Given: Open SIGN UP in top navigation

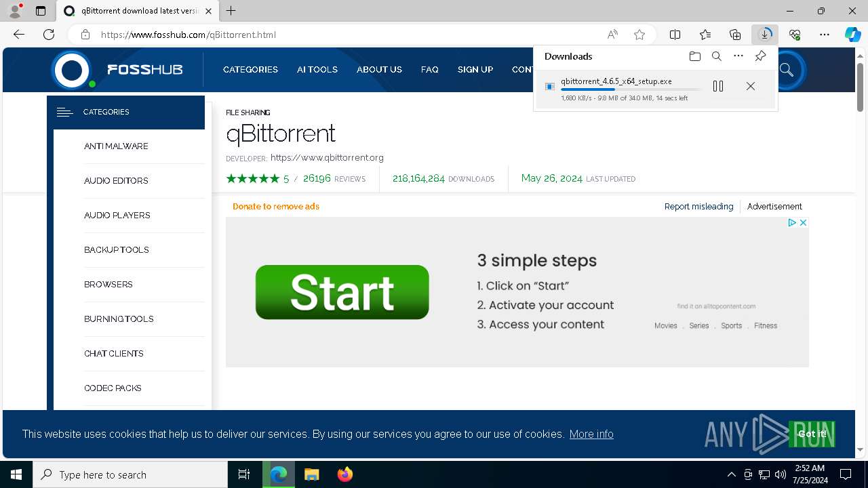Looking at the screenshot, I should [x=475, y=70].
